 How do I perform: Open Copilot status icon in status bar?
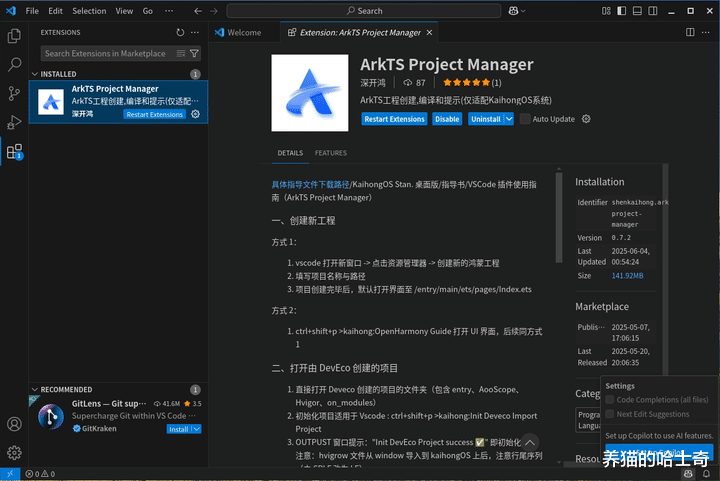coord(688,474)
